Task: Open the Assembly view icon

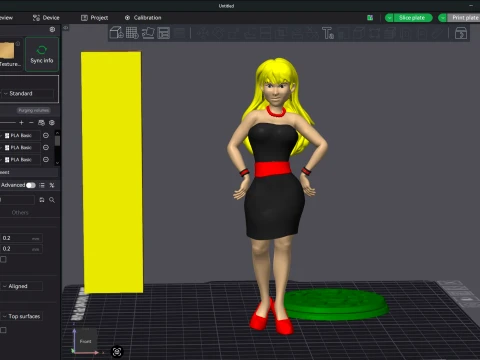Action: tap(461, 33)
